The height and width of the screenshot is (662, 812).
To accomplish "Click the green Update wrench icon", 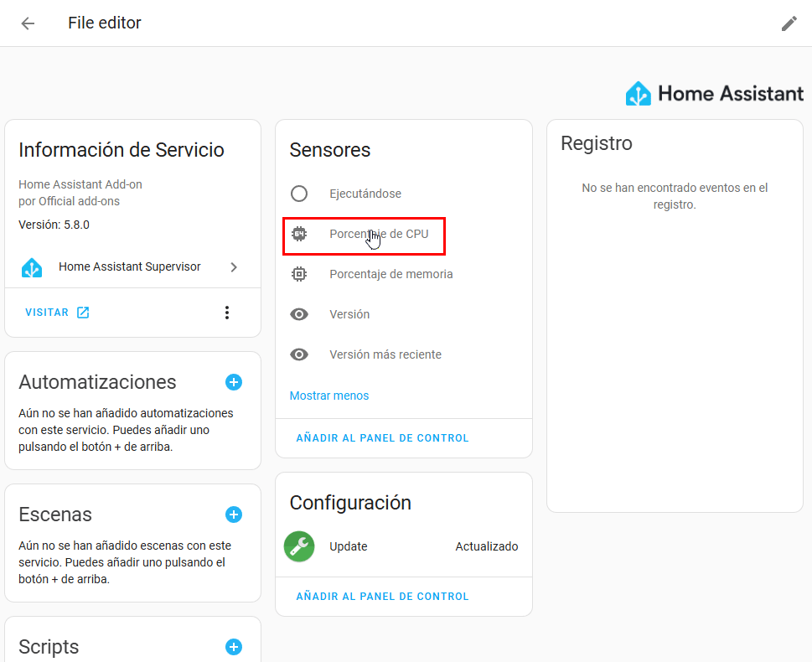I will click(299, 546).
